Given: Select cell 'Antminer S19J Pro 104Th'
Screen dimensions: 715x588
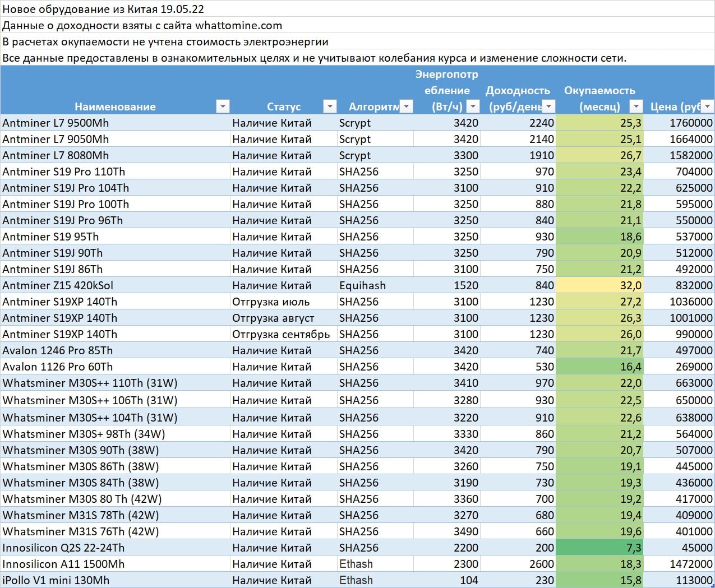Looking at the screenshot, I should [115, 188].
